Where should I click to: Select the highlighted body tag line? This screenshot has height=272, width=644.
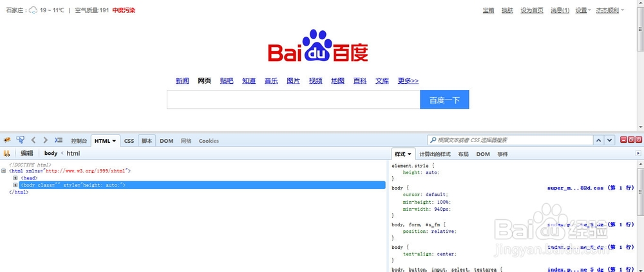tap(202, 185)
